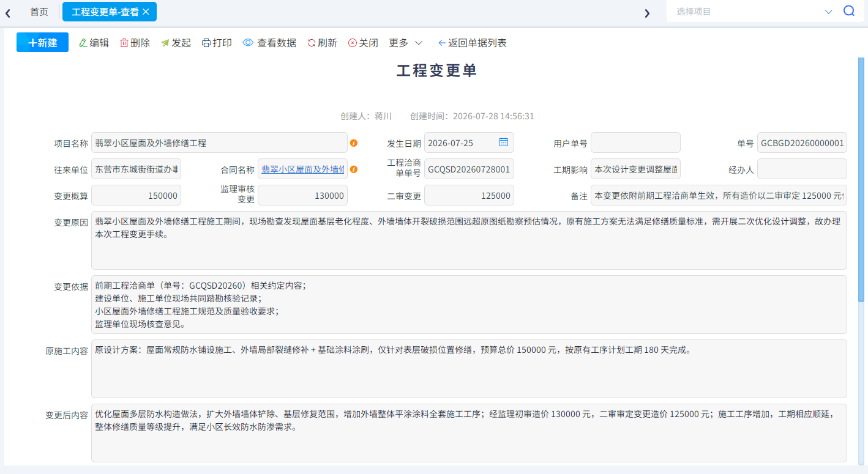Click the 创建人：蒋川 text

[366, 116]
